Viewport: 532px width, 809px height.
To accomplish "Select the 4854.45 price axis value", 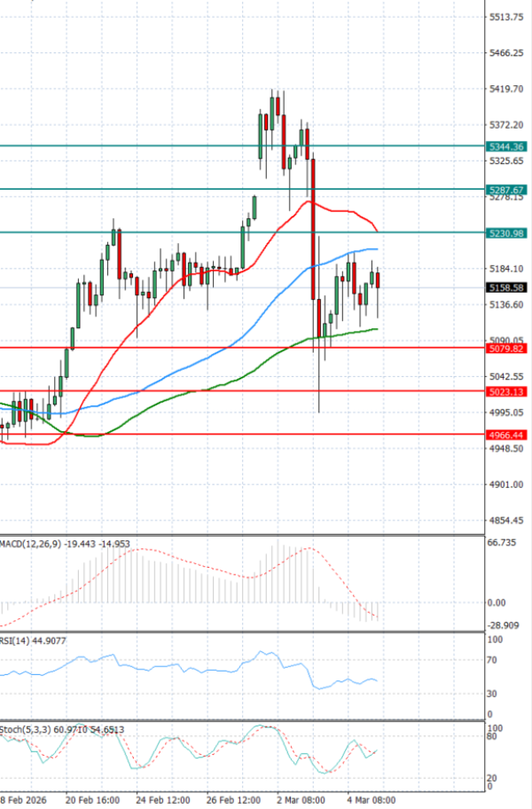I will [505, 521].
